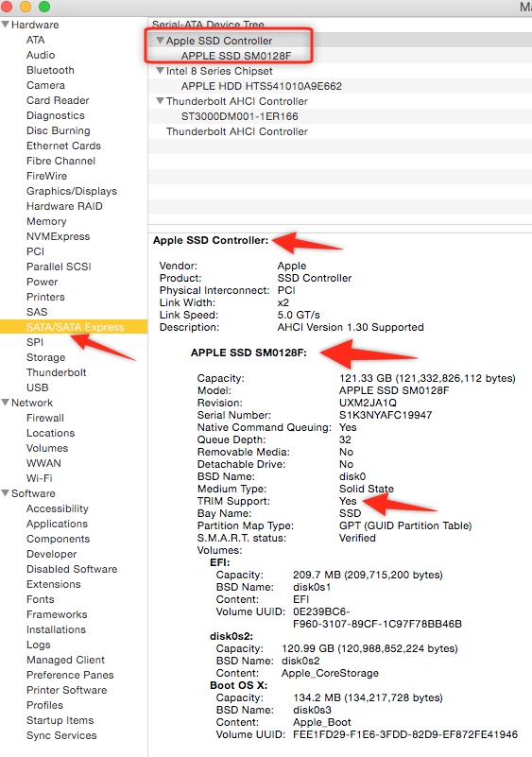532x757 pixels.
Task: Select Fonts under Software
Action: tap(40, 599)
